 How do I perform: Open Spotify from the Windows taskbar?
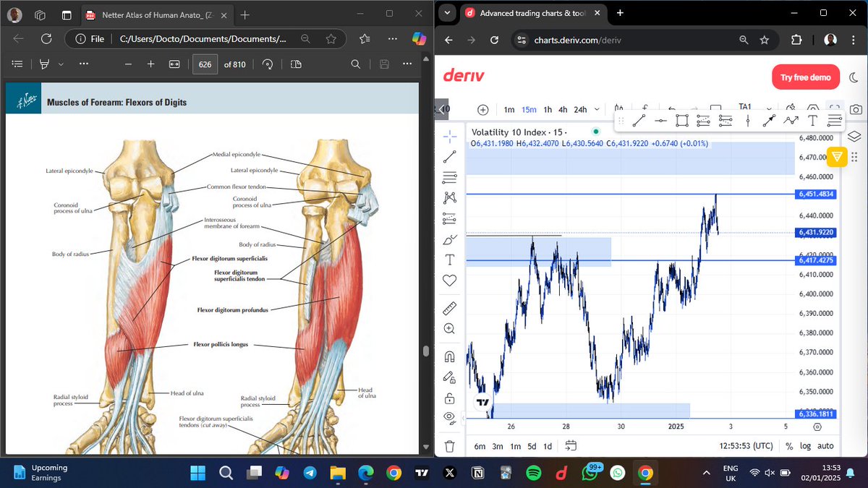pyautogui.click(x=533, y=473)
